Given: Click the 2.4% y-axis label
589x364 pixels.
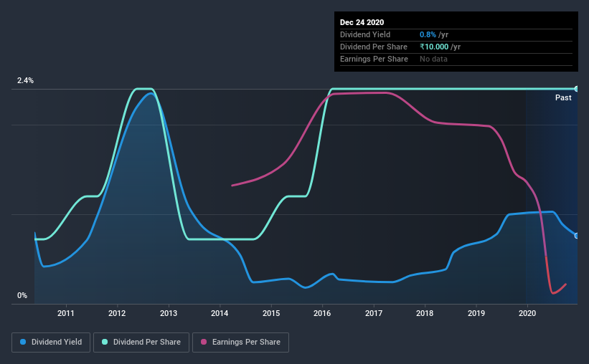Looking at the screenshot, I should click(x=25, y=81).
